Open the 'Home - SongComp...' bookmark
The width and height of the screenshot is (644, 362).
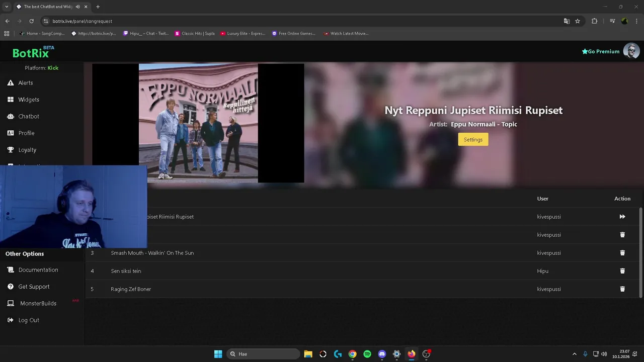tap(42, 34)
